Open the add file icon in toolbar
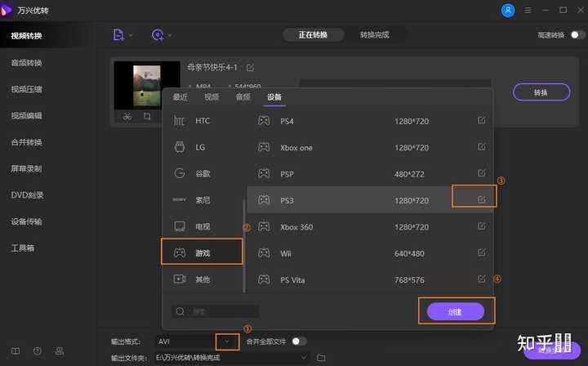Viewport: 588px width, 366px height. pos(118,35)
